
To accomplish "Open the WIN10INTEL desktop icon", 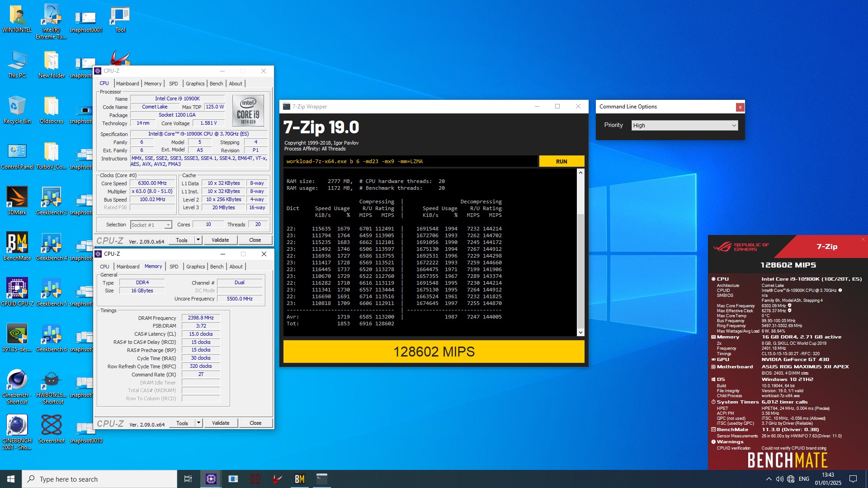I will (x=17, y=19).
